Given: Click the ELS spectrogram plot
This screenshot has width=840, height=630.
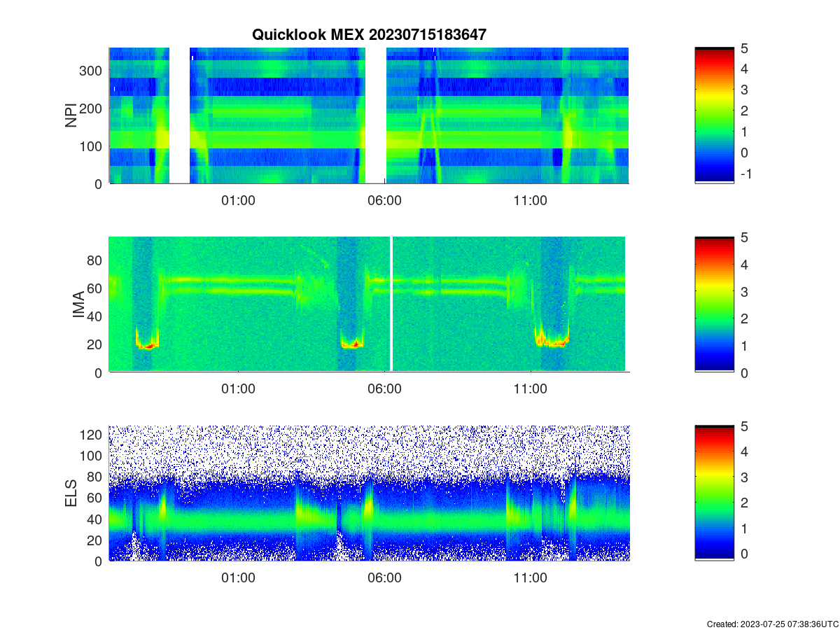Looking at the screenshot, I should (x=369, y=493).
